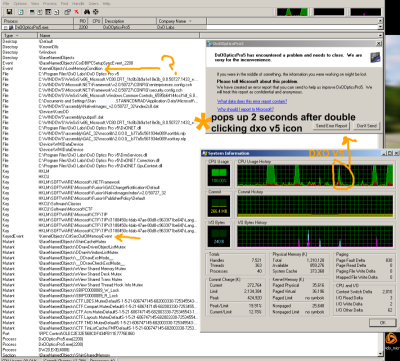
Task: Sort handles by Type column header
Action: [x=20, y=35]
